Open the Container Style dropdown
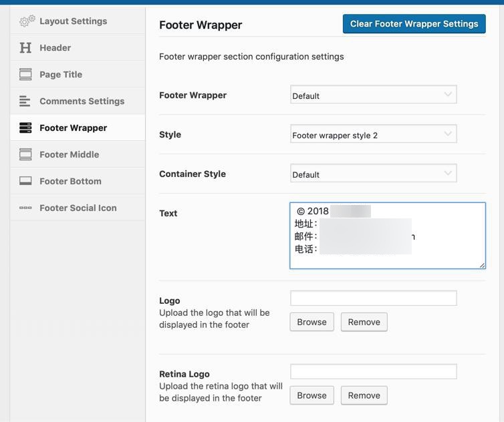The width and height of the screenshot is (504, 422). (x=373, y=174)
